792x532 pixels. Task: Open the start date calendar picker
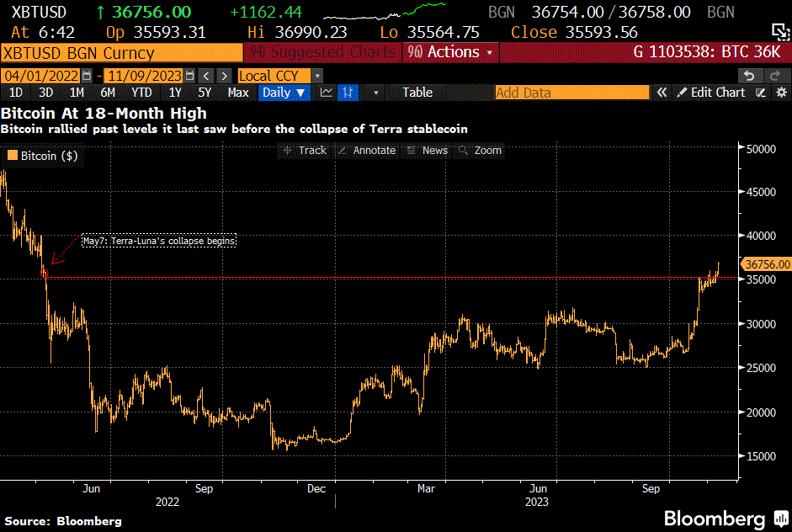87,76
